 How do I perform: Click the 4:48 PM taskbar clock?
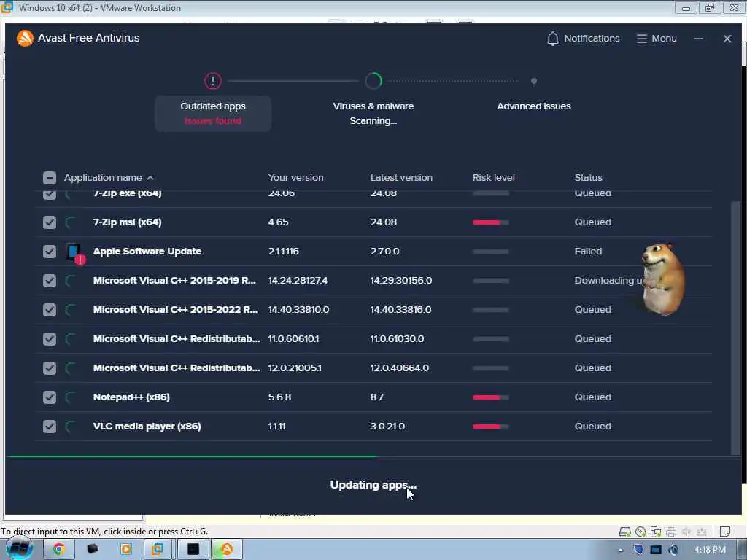click(710, 550)
